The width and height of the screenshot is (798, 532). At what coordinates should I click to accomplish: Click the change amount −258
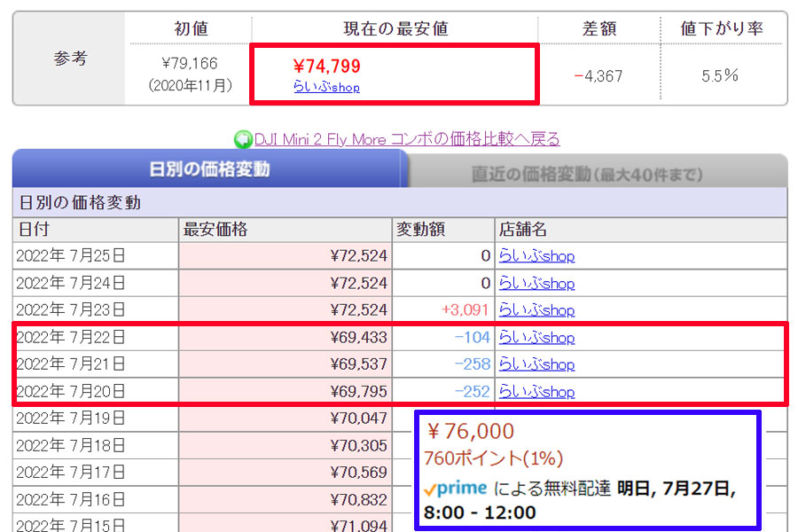click(x=472, y=364)
